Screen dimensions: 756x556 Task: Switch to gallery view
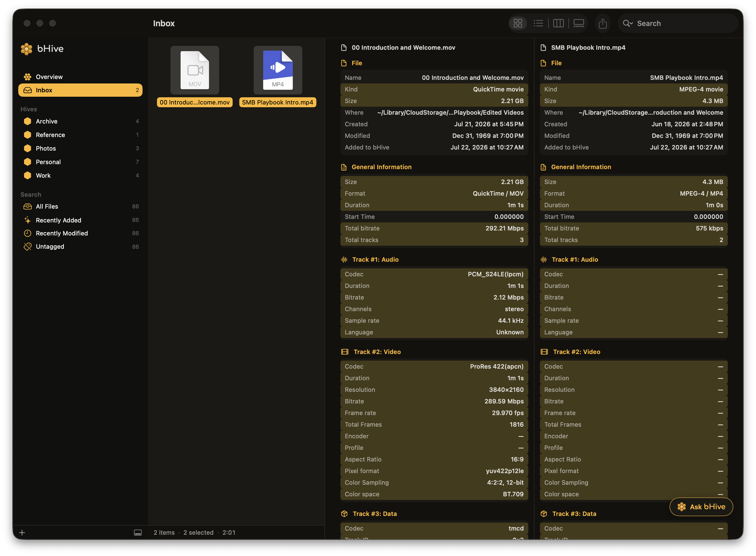coord(578,23)
